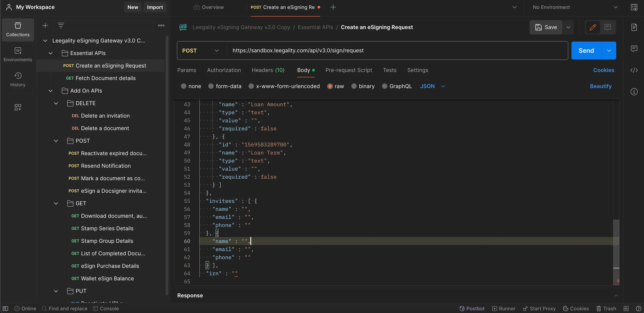Collapse the GET folder
The width and height of the screenshot is (644, 313).
[x=56, y=203]
